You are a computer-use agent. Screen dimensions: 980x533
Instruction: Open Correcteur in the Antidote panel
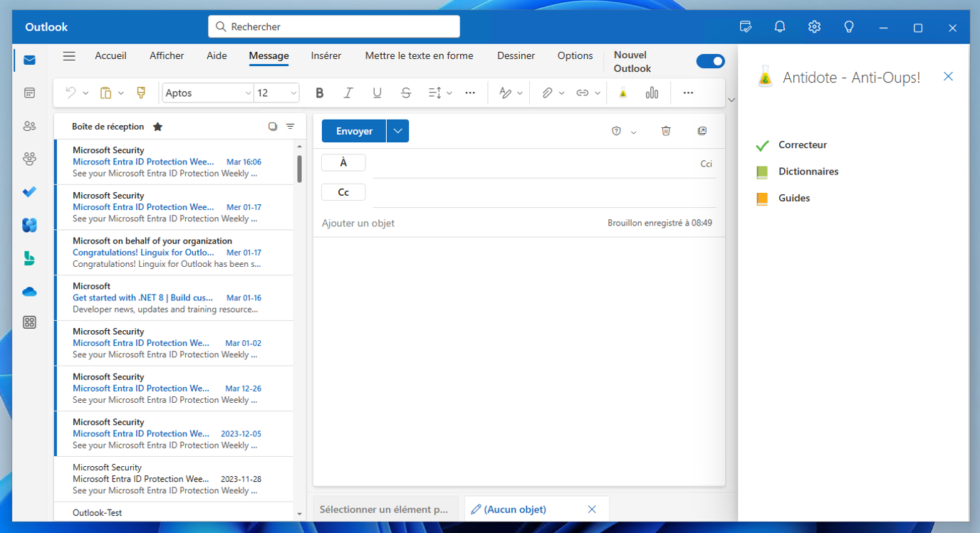point(802,145)
